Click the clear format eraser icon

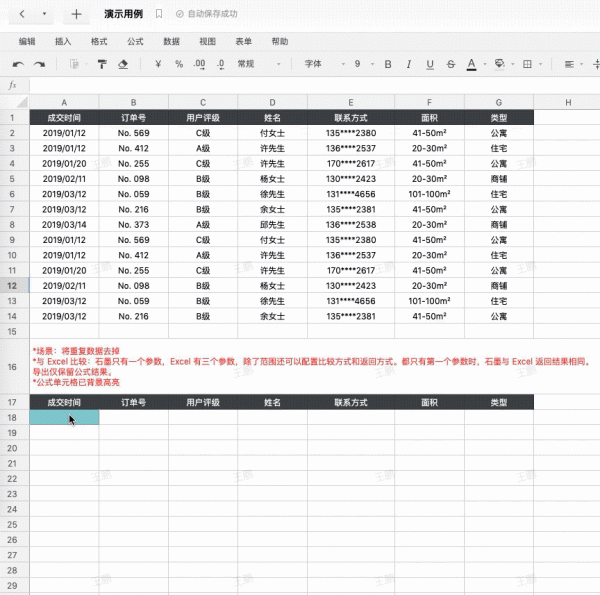click(123, 64)
